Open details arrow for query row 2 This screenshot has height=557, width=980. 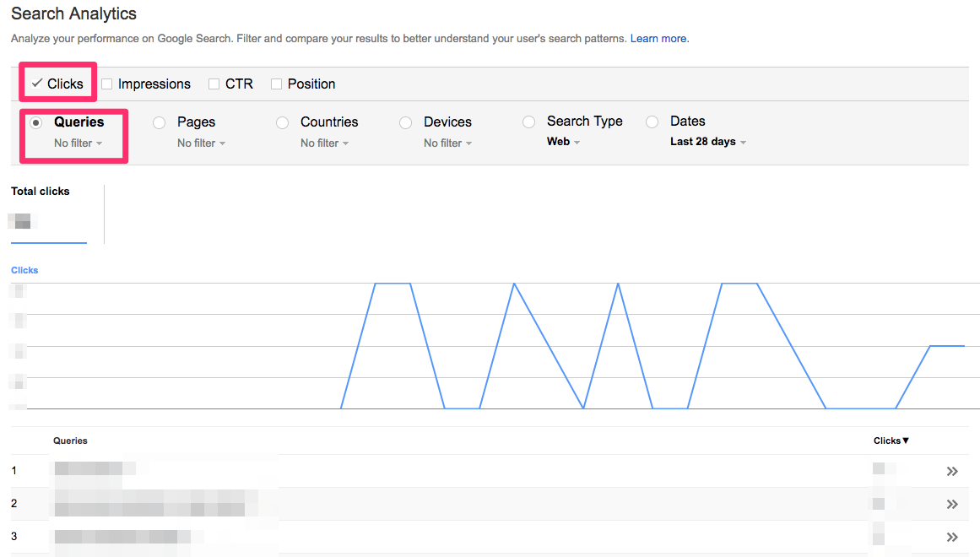pyautogui.click(x=952, y=504)
